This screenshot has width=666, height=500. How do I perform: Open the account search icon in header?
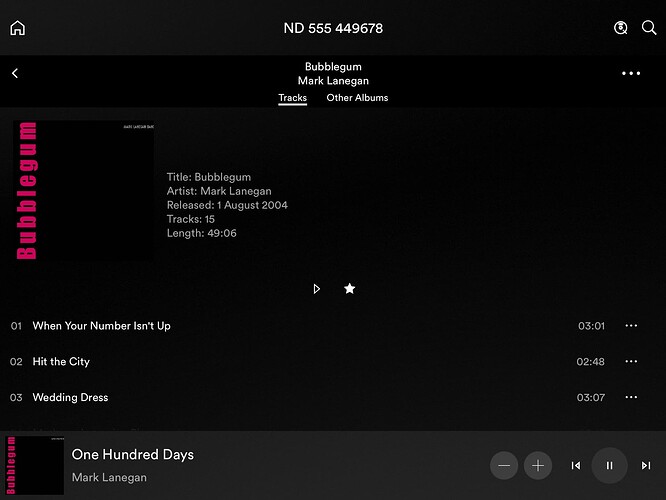coord(621,28)
